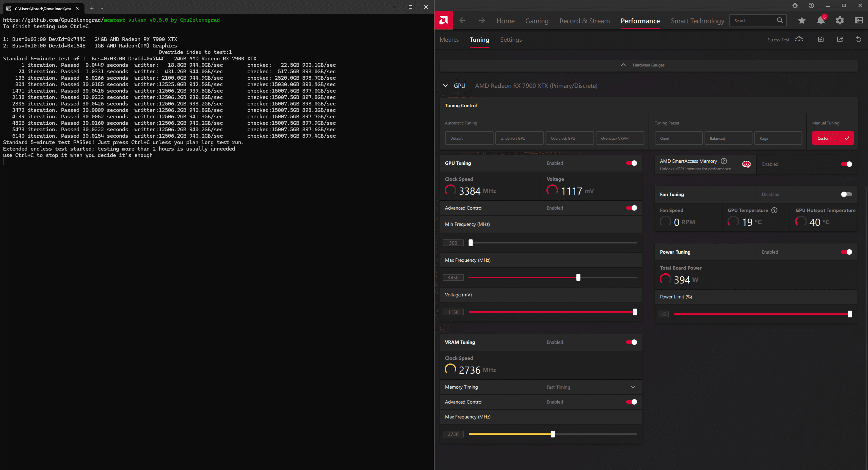This screenshot has width=868, height=470.
Task: Click the terminal tab icon
Action: point(9,8)
